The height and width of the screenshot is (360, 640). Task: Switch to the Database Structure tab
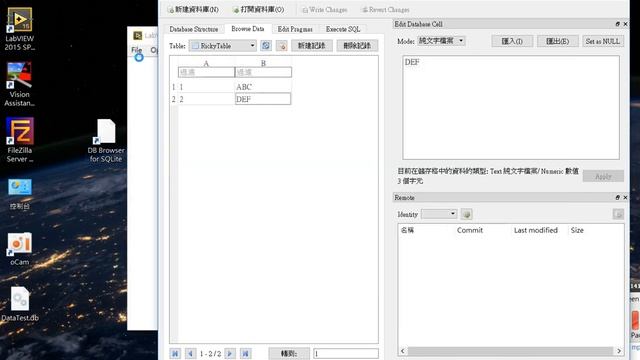(x=194, y=29)
